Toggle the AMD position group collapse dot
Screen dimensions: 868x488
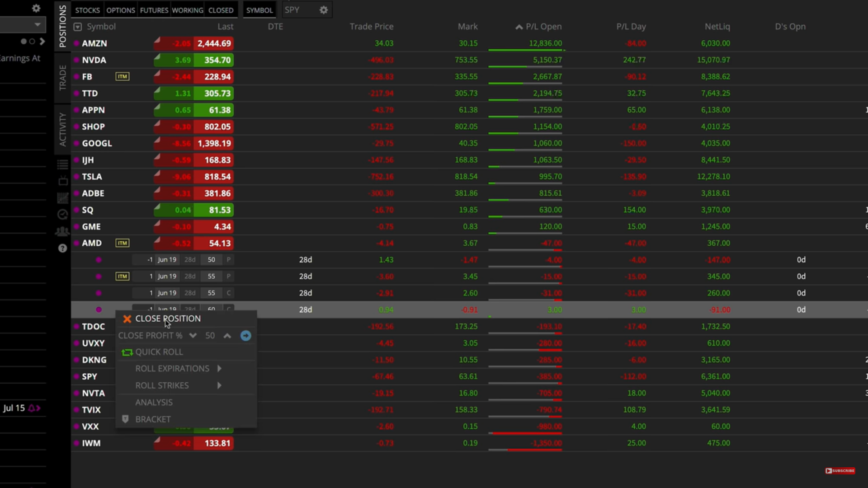[x=76, y=243]
